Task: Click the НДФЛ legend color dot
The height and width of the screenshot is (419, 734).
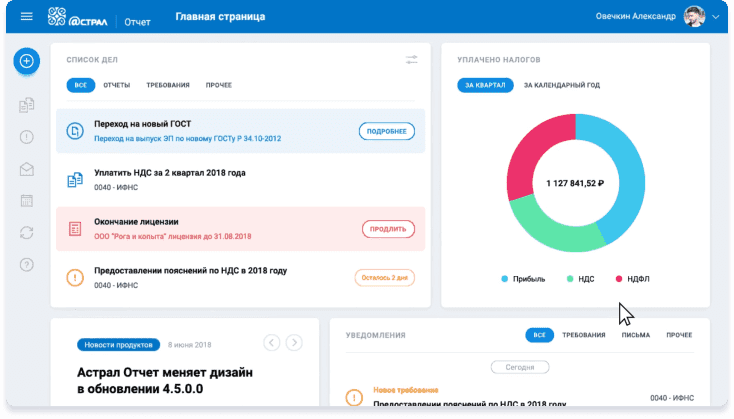Action: click(619, 279)
